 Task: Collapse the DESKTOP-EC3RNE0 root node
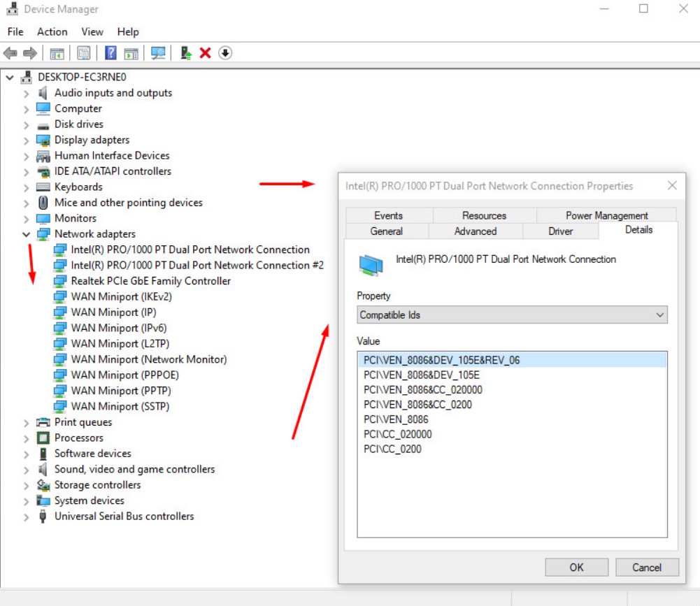10,78
